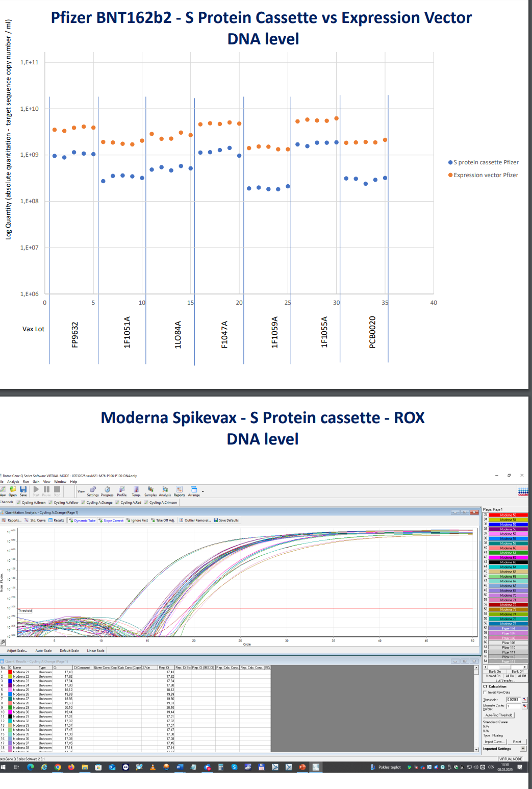
Task: Click the Progress toolbar icon
Action: click(x=107, y=491)
